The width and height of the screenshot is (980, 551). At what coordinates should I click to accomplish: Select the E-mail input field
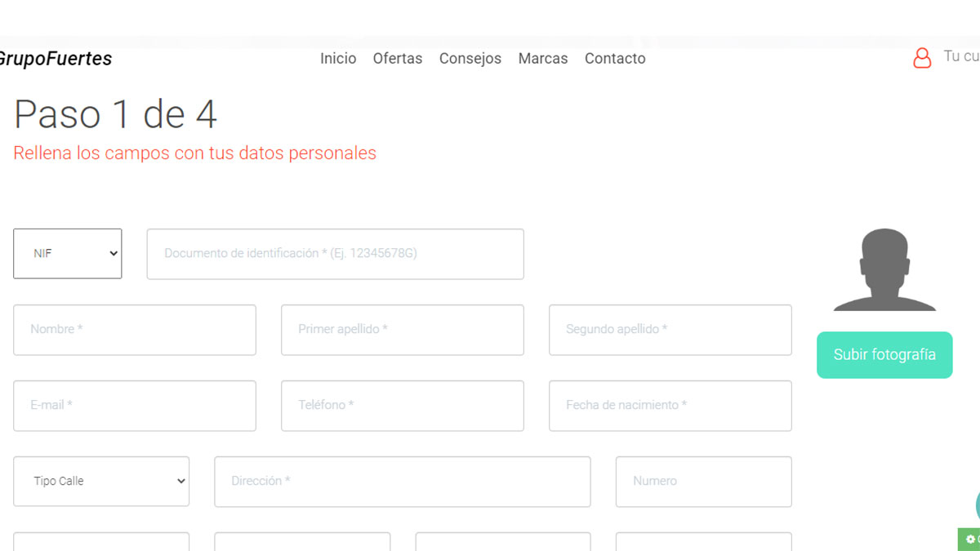pos(134,406)
